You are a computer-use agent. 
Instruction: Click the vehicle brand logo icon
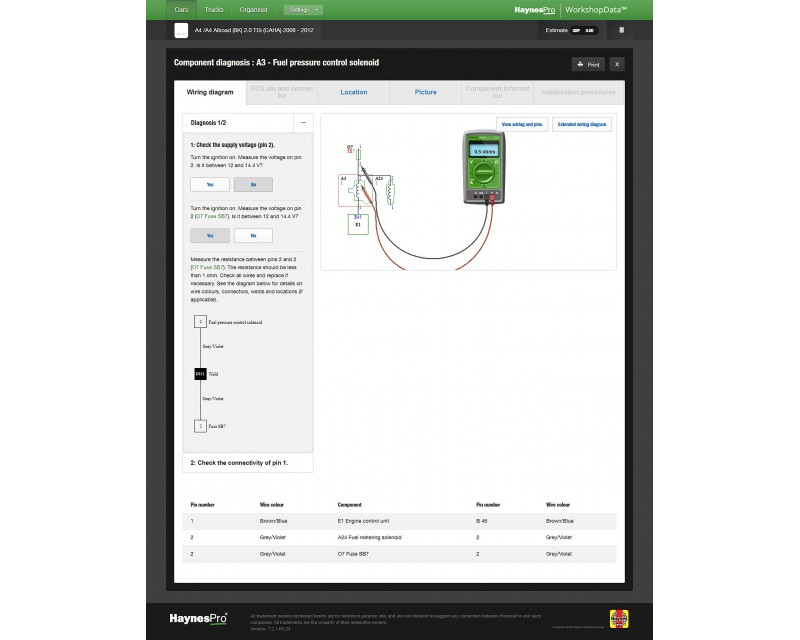[181, 31]
